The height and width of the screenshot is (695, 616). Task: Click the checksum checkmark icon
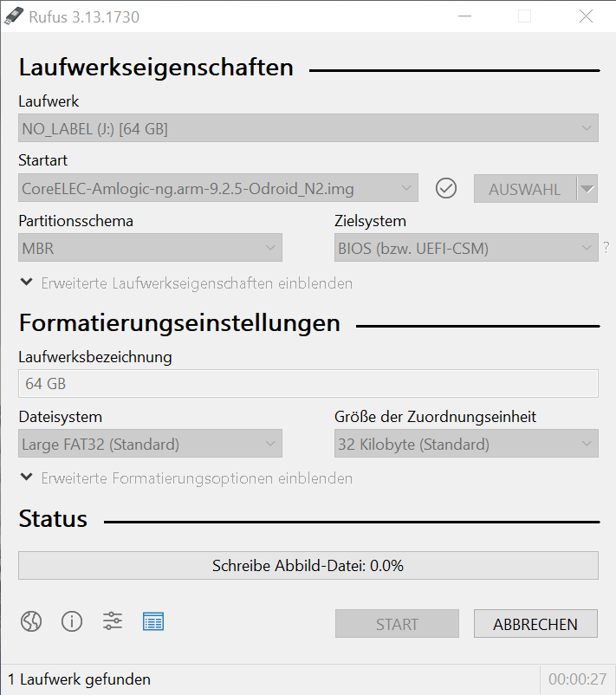446,188
